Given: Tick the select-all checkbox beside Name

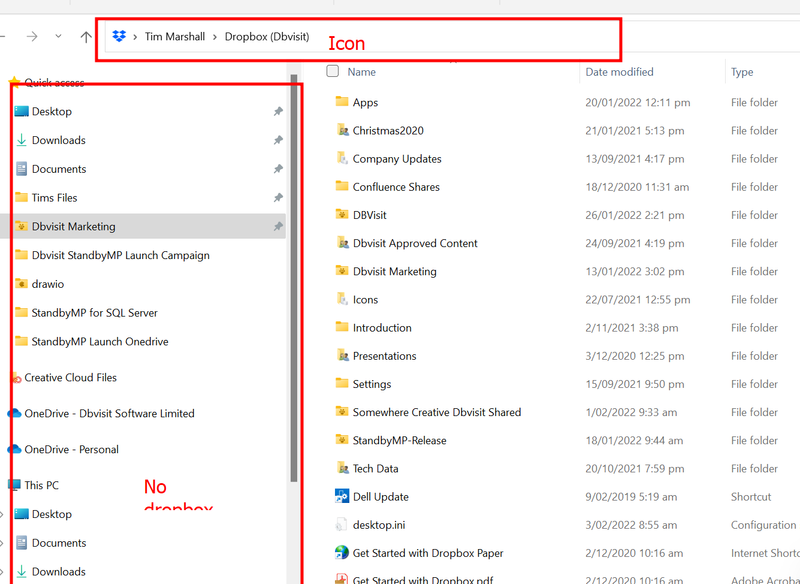Looking at the screenshot, I should coord(333,72).
